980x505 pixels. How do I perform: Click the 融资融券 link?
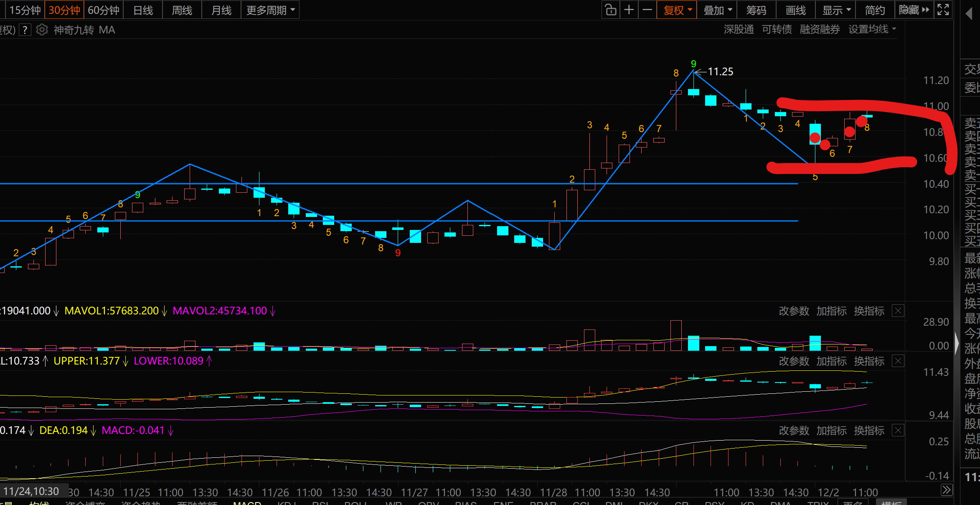pyautogui.click(x=820, y=29)
